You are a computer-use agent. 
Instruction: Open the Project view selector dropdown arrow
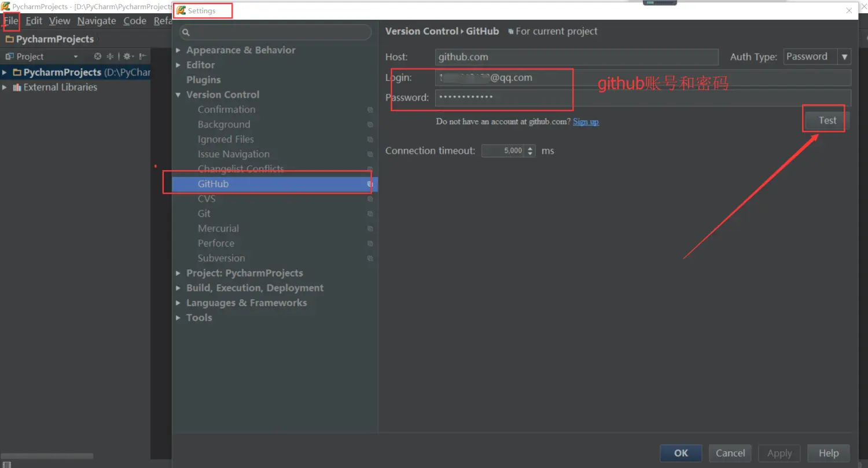pos(76,57)
